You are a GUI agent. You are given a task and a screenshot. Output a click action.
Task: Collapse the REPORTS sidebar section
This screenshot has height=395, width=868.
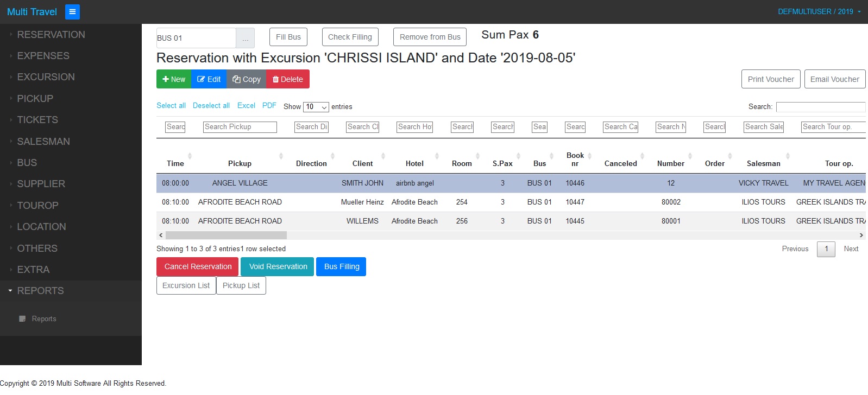[40, 291]
